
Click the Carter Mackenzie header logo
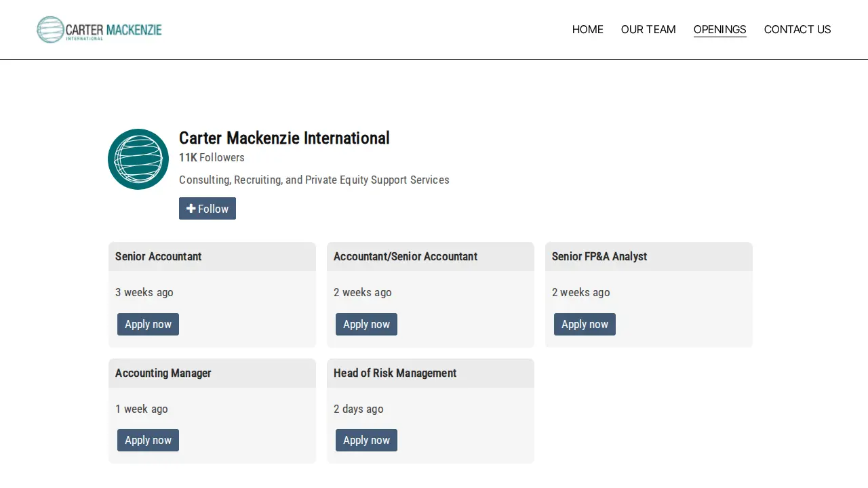[x=99, y=30]
